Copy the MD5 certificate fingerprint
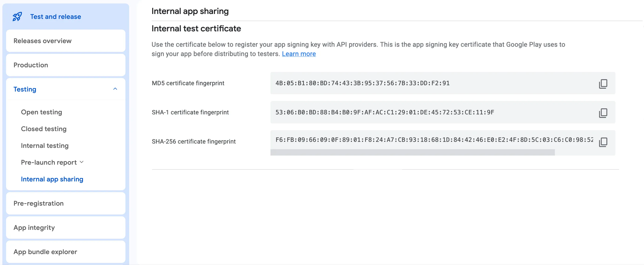This screenshot has width=644, height=265. click(603, 84)
